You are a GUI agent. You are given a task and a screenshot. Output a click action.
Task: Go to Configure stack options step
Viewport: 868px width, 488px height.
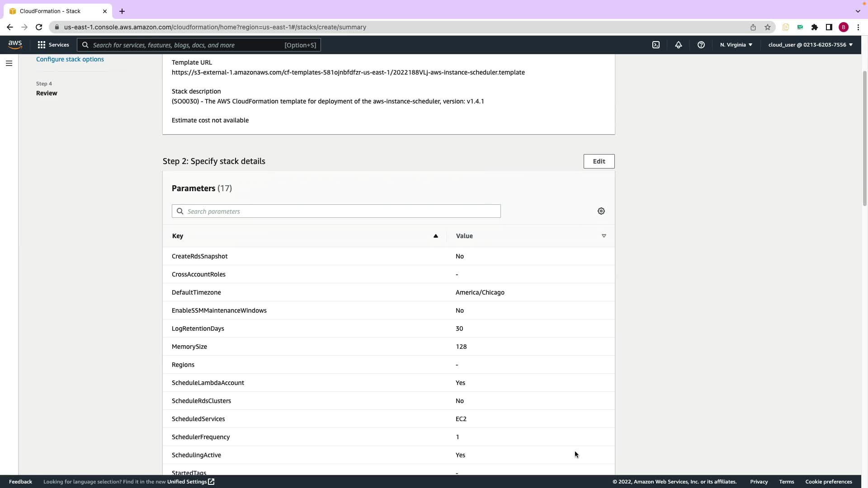pyautogui.click(x=70, y=59)
